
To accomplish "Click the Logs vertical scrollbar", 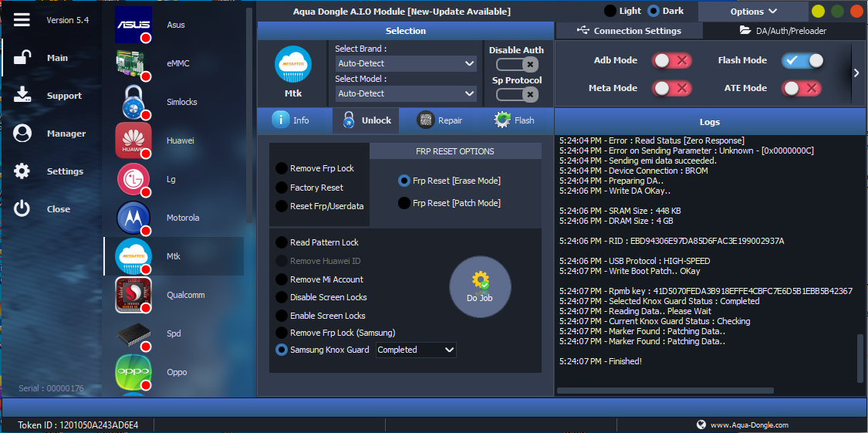I will pos(860,358).
